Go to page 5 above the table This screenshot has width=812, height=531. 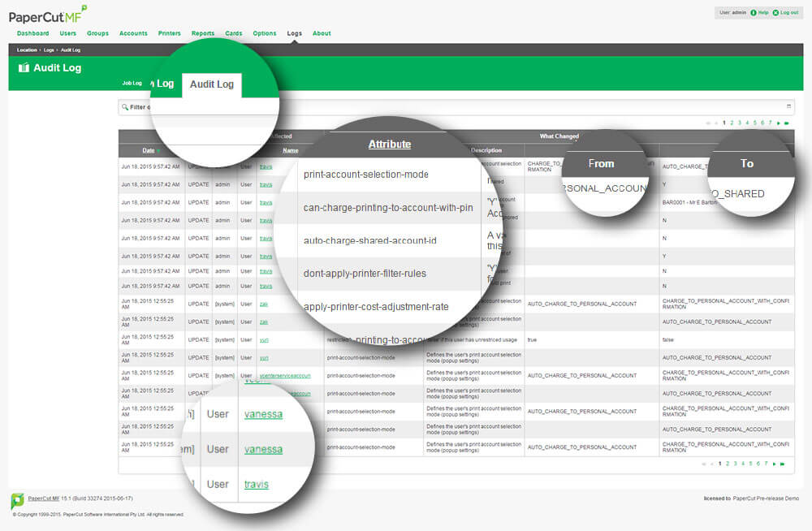pyautogui.click(x=755, y=123)
